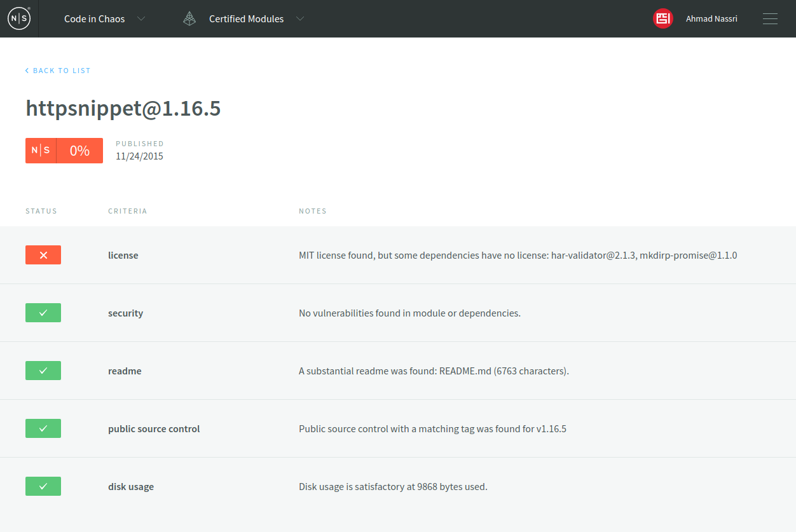Open the Ahmad Nassri user name
Image resolution: width=796 pixels, height=532 pixels.
(711, 19)
